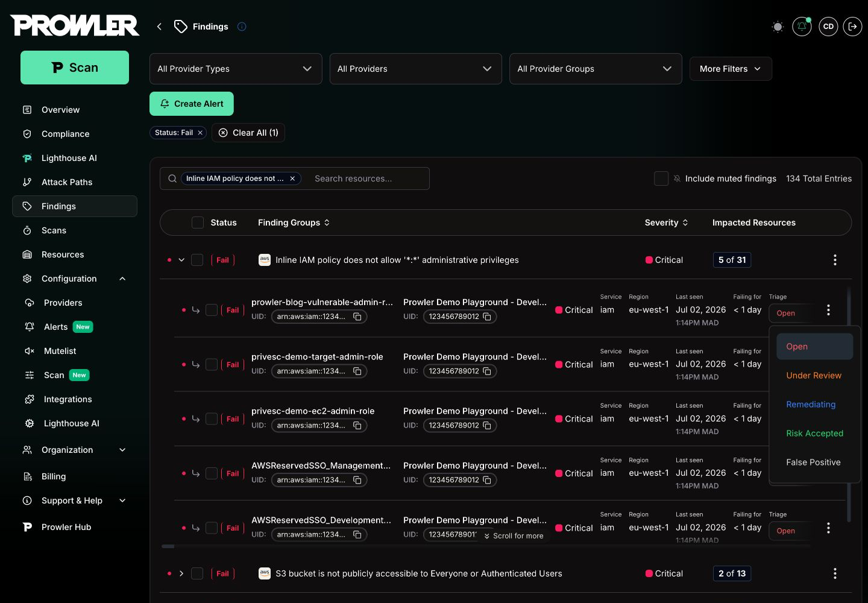Click the 5 of 31 impacted resources badge
The image size is (868, 603).
pyautogui.click(x=732, y=260)
